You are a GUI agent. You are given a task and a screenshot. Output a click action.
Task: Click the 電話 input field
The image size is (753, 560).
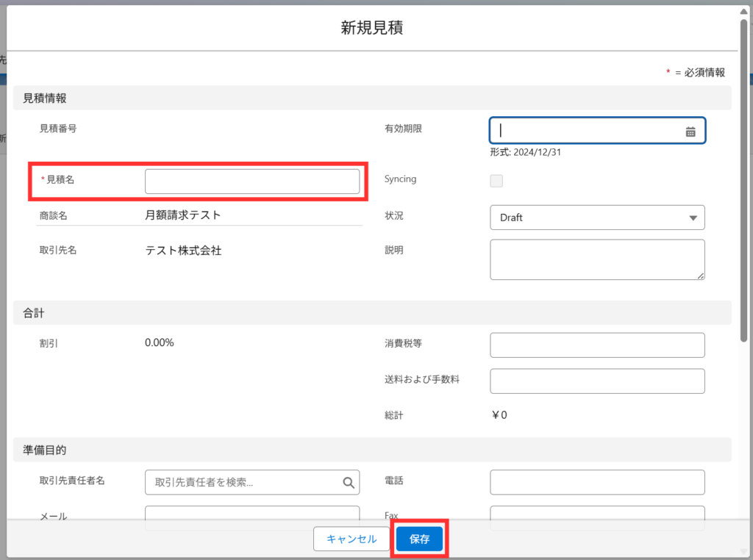pyautogui.click(x=597, y=482)
